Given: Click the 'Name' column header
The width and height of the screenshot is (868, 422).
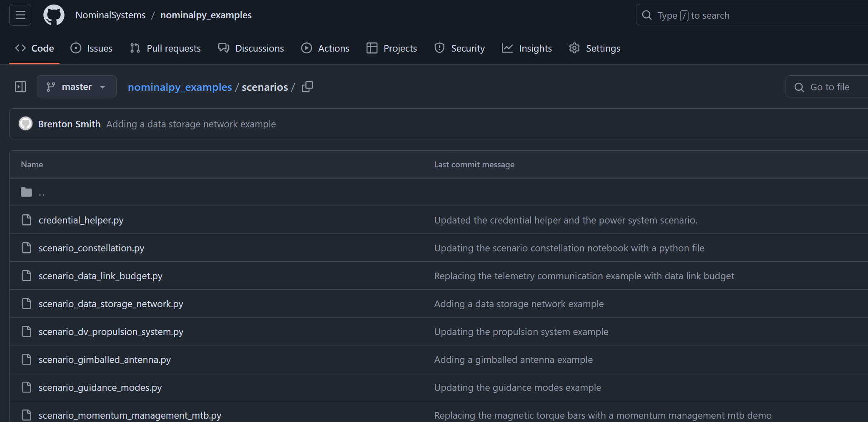Looking at the screenshot, I should point(32,164).
